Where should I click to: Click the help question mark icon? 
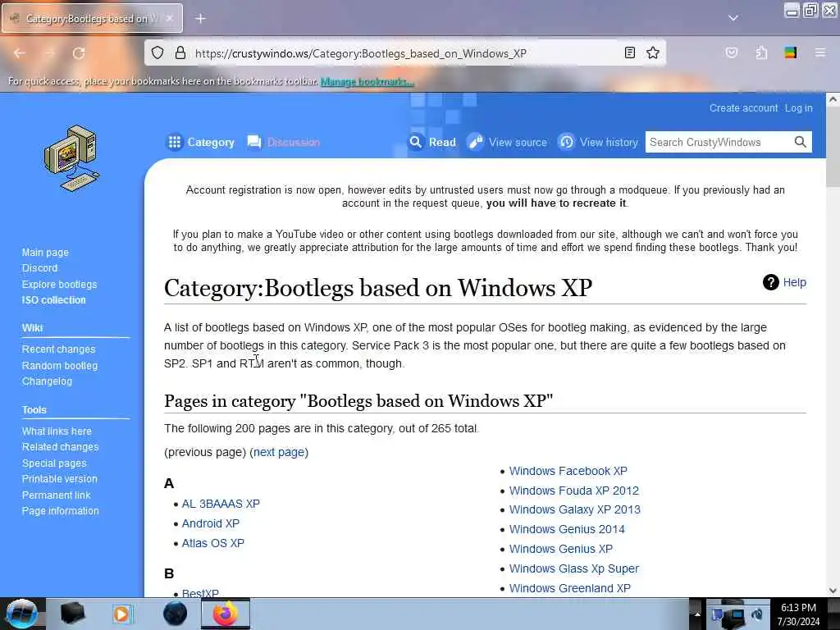(771, 282)
